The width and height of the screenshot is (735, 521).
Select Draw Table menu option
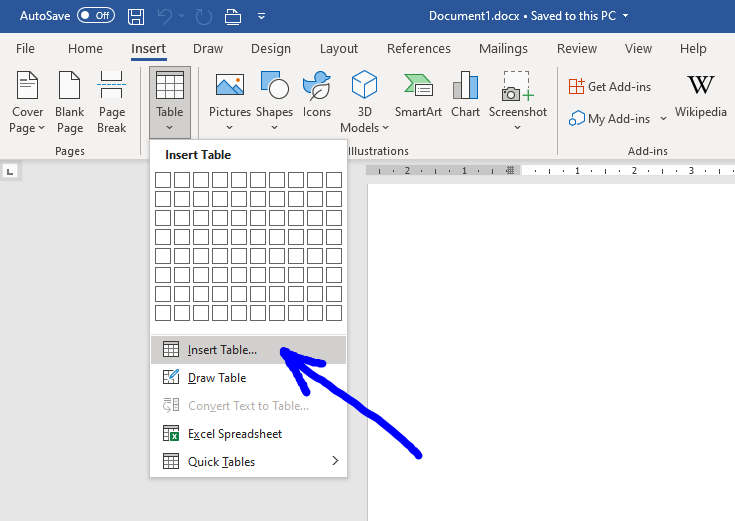tap(216, 378)
